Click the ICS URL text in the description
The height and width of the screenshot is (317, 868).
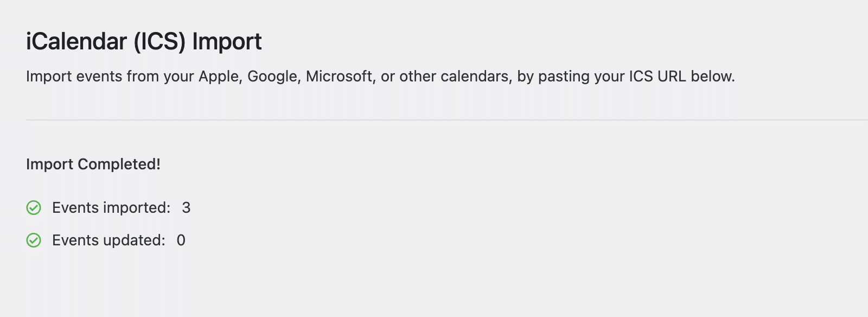(x=656, y=76)
